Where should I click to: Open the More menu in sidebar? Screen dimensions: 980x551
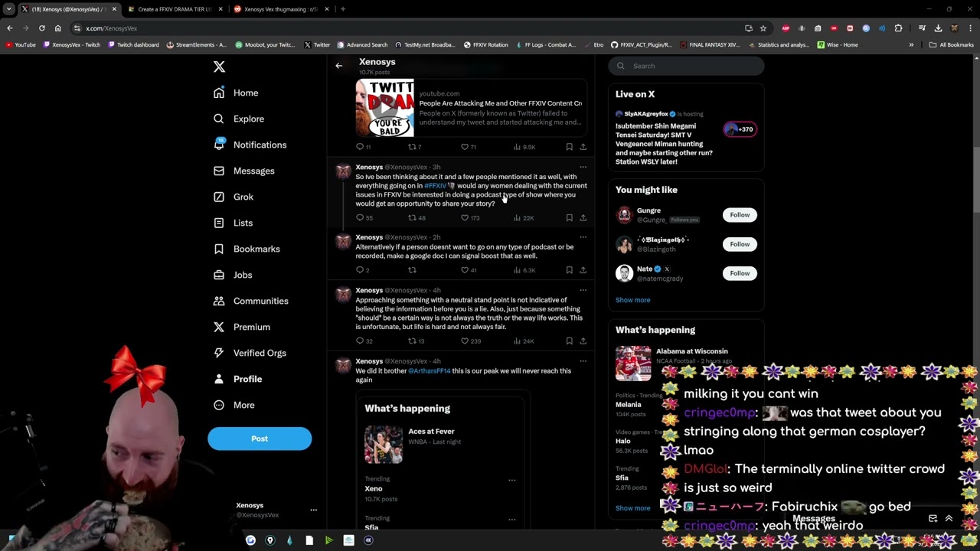tap(234, 405)
